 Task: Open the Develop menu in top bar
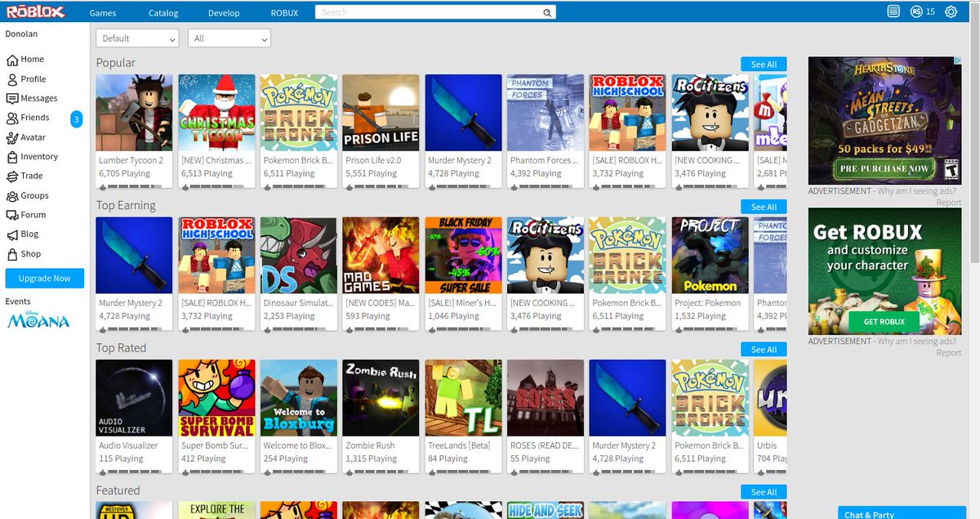(224, 13)
